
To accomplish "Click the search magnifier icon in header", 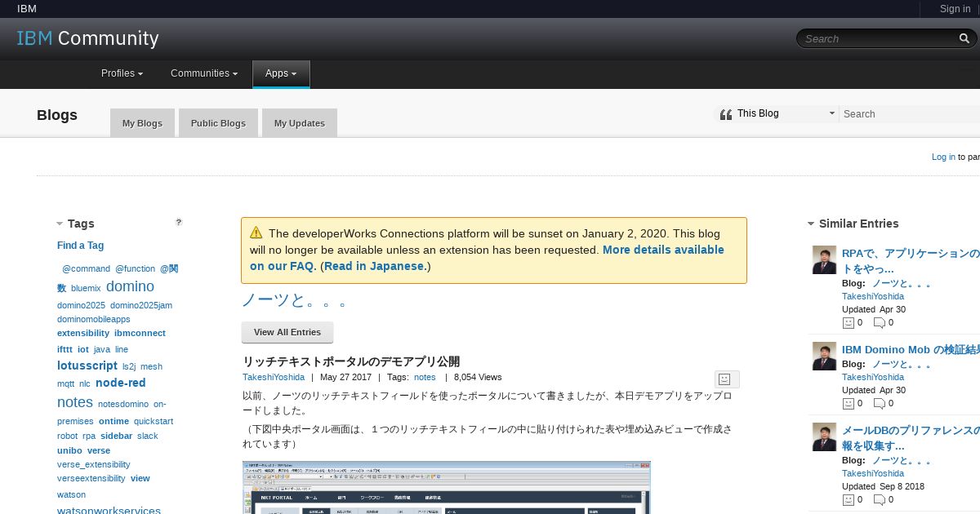I will click(964, 38).
